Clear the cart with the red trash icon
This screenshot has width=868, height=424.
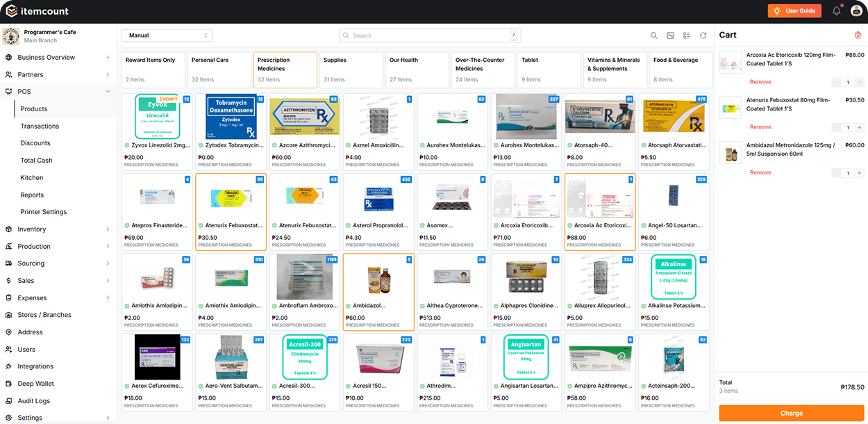(858, 35)
